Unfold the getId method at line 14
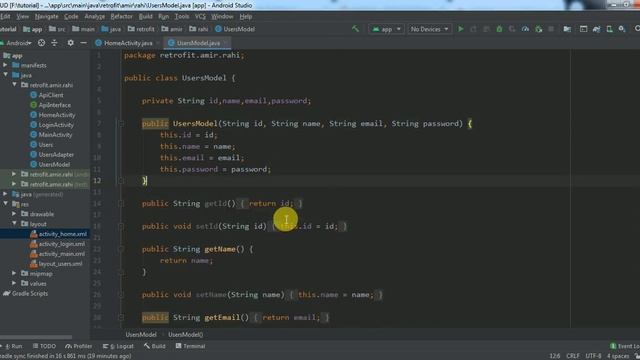 tap(121, 203)
